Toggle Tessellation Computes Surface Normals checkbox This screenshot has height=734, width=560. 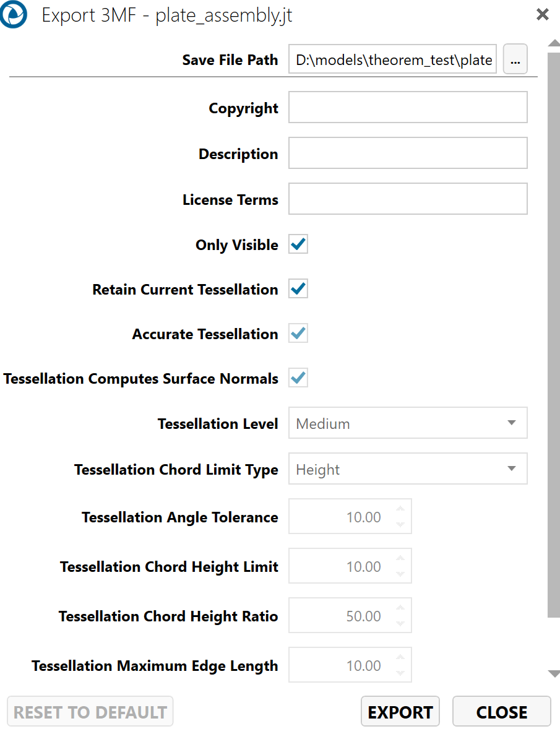[298, 378]
